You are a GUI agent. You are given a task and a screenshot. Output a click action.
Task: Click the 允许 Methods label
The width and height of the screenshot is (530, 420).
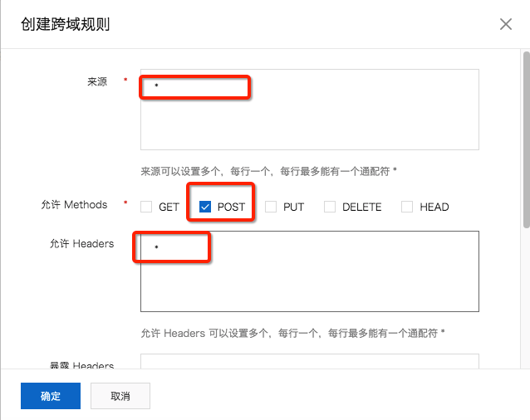(x=74, y=204)
